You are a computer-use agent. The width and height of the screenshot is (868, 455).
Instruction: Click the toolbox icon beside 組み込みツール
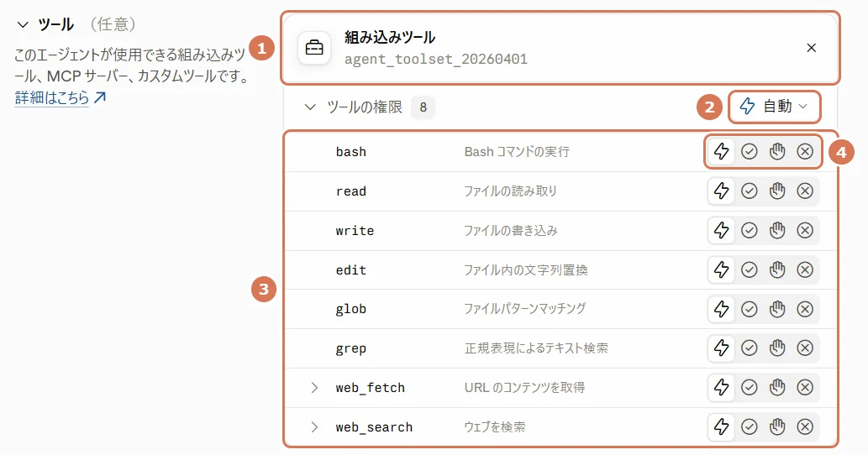pos(314,48)
